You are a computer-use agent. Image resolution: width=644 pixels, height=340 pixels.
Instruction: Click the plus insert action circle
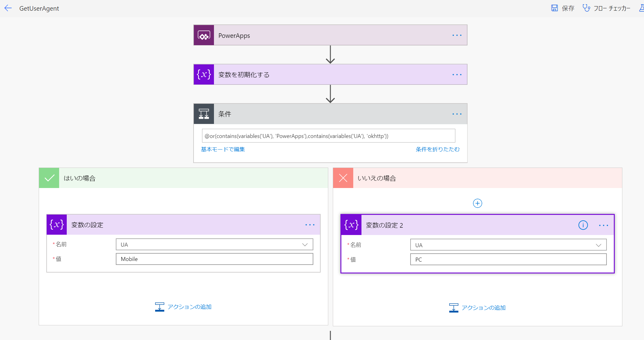click(x=477, y=203)
